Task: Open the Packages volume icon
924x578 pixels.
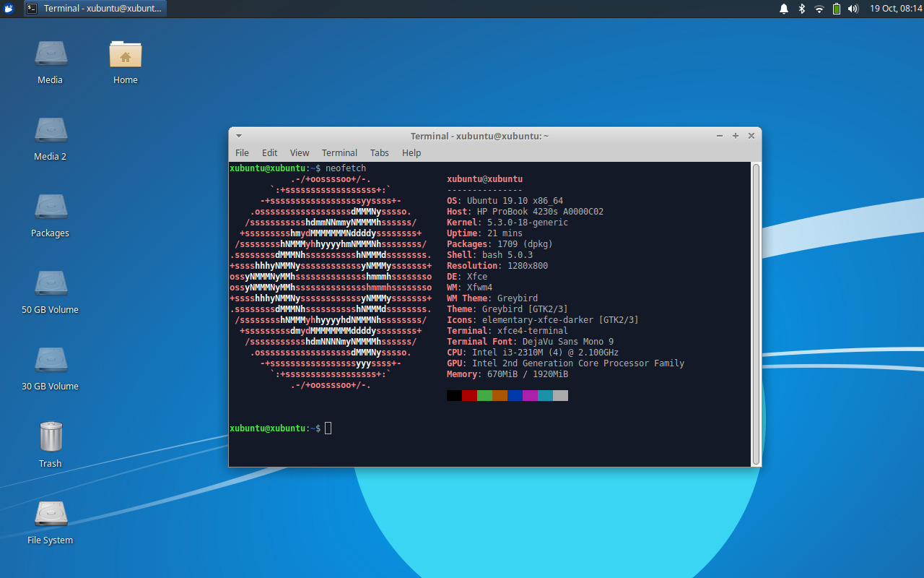Action: tap(51, 207)
